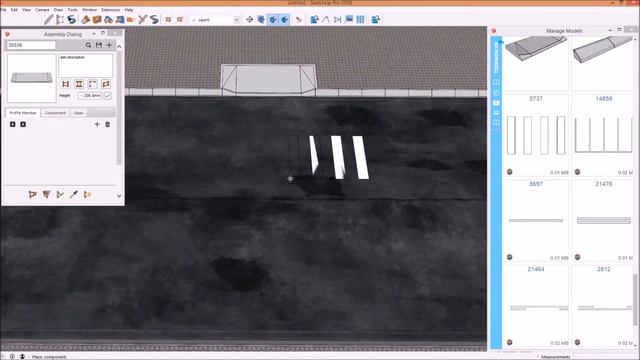Open the Edit menu

coord(14,9)
